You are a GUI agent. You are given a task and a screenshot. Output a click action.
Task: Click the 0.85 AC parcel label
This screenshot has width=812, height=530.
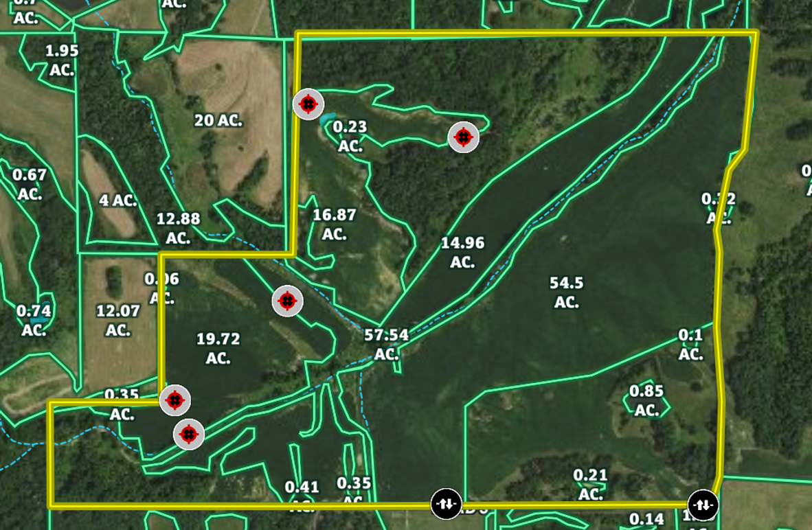coord(646,400)
